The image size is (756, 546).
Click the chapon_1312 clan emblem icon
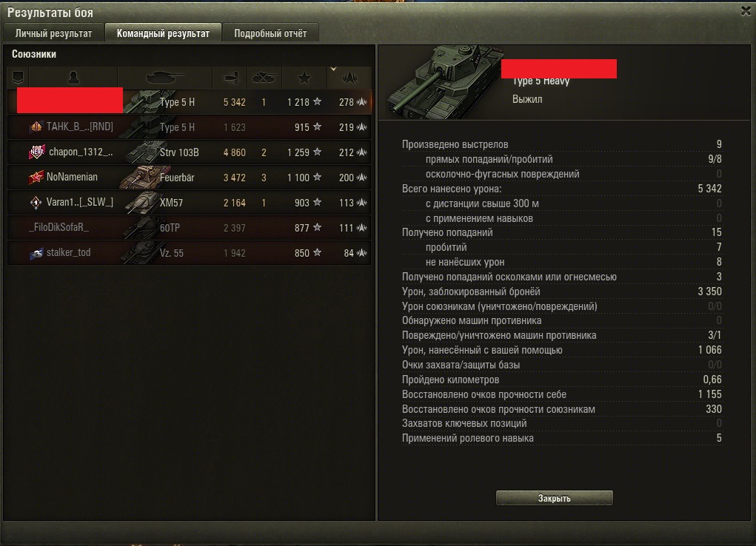pos(36,152)
